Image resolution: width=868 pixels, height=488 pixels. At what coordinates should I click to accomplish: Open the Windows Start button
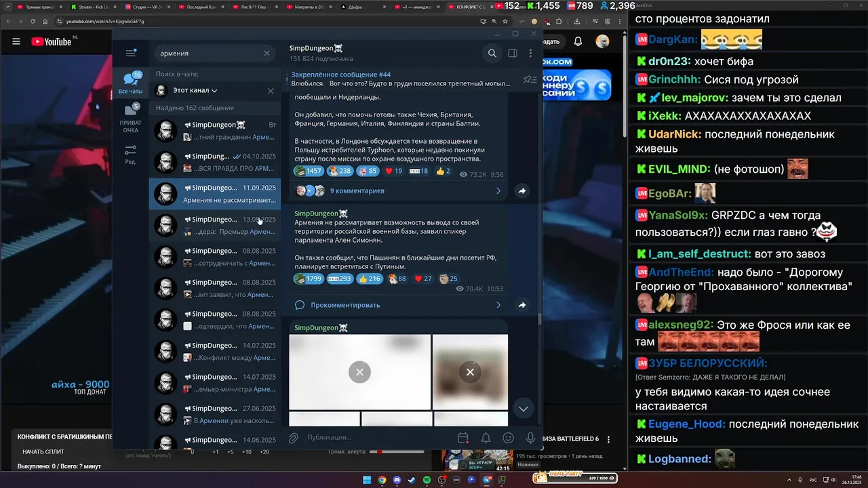click(367, 480)
